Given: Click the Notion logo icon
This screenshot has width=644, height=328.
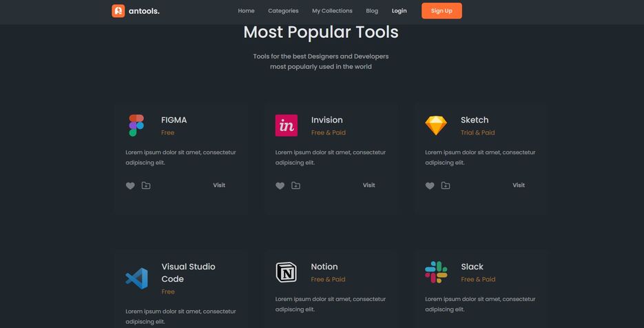Looking at the screenshot, I should point(287,272).
